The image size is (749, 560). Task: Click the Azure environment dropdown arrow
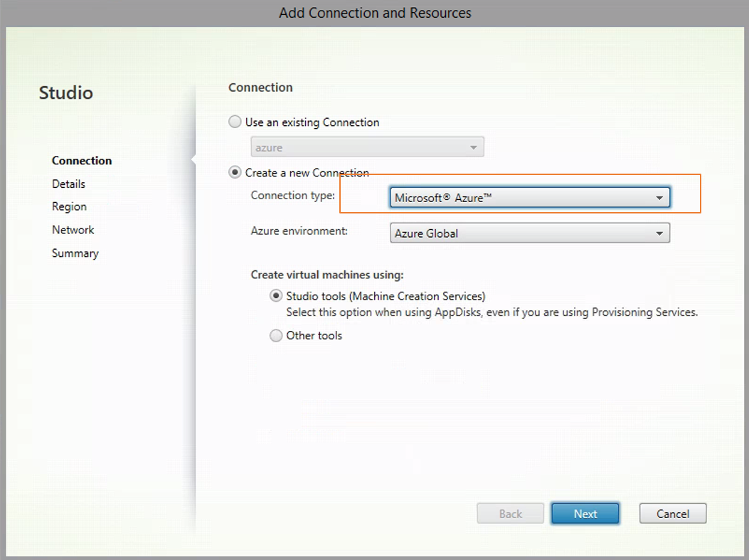(659, 233)
